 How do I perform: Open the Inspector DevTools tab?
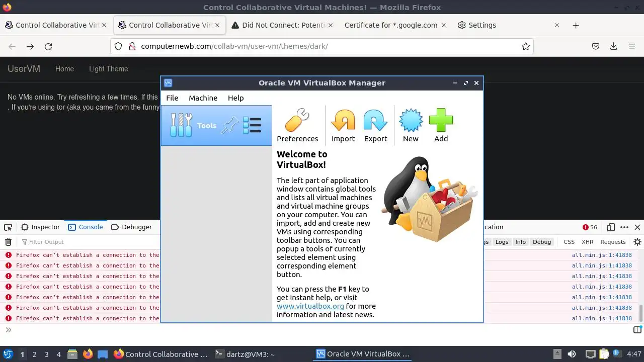coord(40,227)
